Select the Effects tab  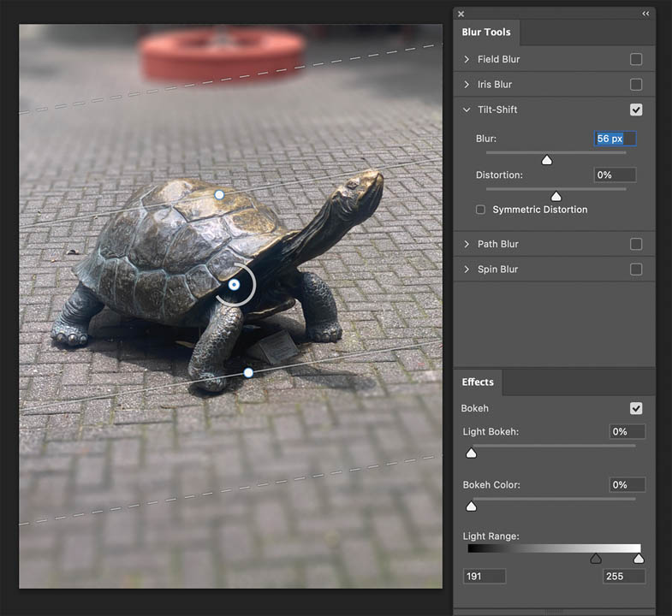pos(478,382)
